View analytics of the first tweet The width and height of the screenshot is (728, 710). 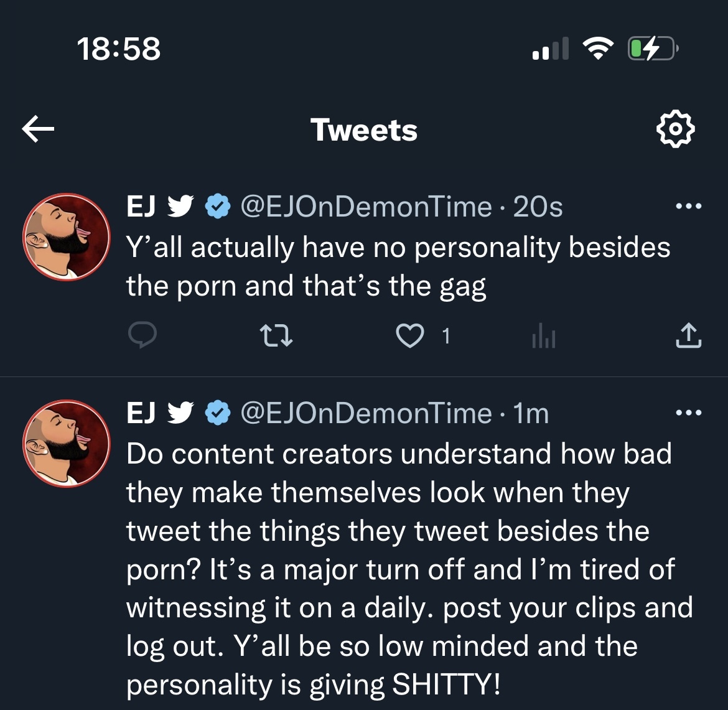pyautogui.click(x=543, y=337)
